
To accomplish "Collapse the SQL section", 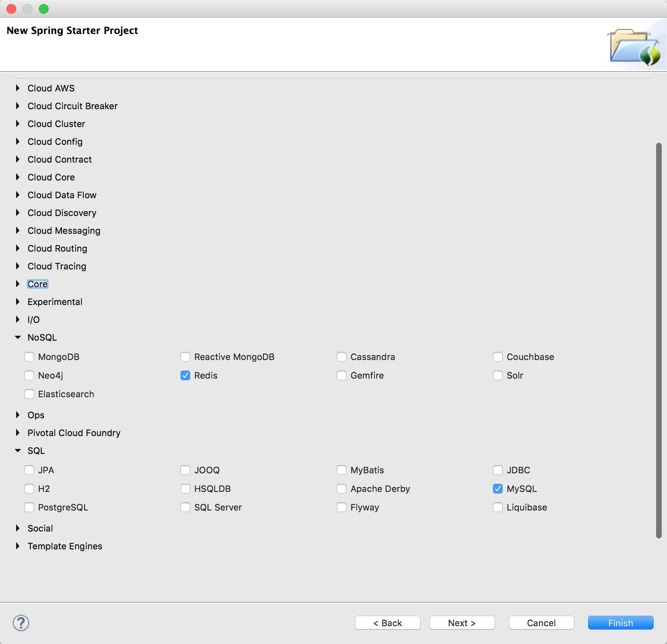I will tap(18, 450).
